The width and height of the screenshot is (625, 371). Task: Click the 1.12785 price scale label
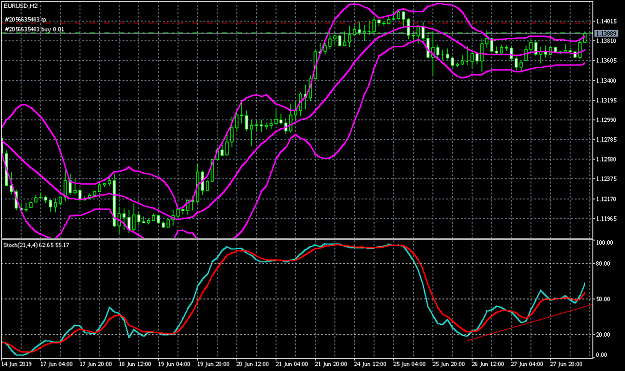coord(607,139)
